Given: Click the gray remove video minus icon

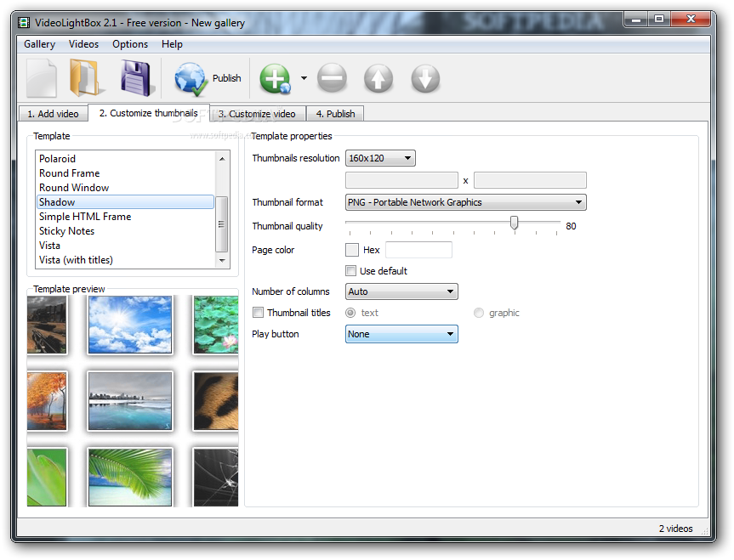Looking at the screenshot, I should 332,78.
